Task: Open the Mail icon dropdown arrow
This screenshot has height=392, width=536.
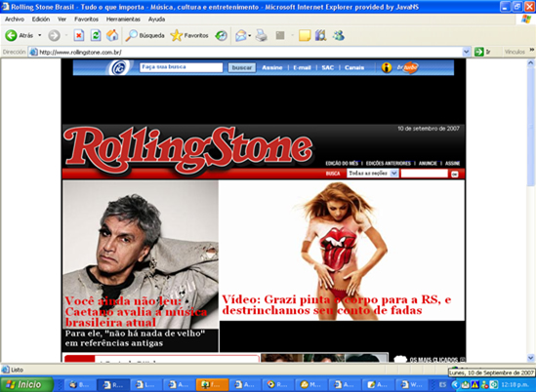Action: tap(250, 35)
